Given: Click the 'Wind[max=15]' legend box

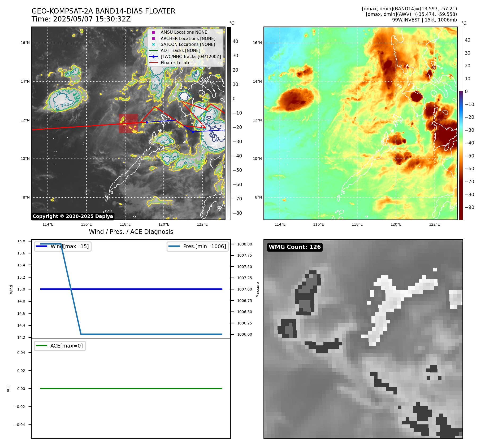Looking at the screenshot, I should click(63, 246).
